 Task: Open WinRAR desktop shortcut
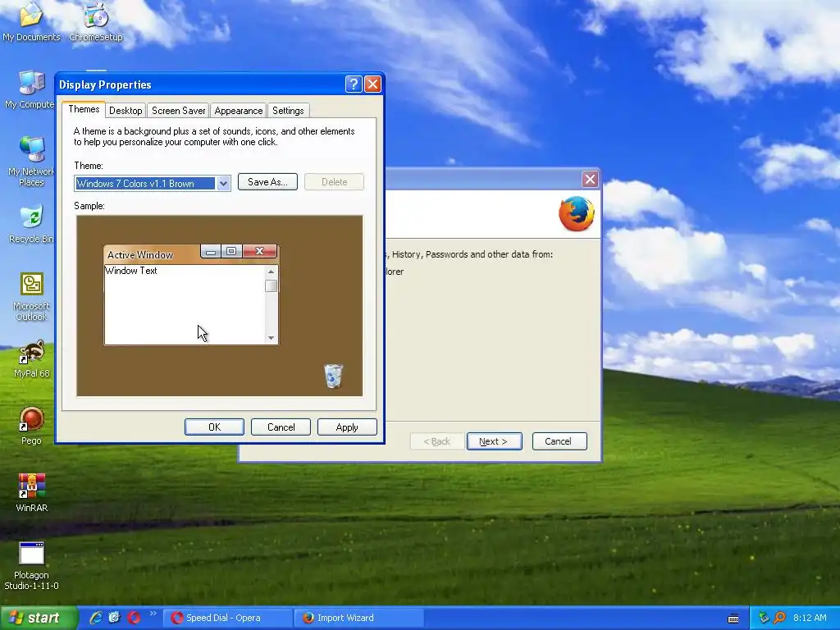pyautogui.click(x=31, y=493)
